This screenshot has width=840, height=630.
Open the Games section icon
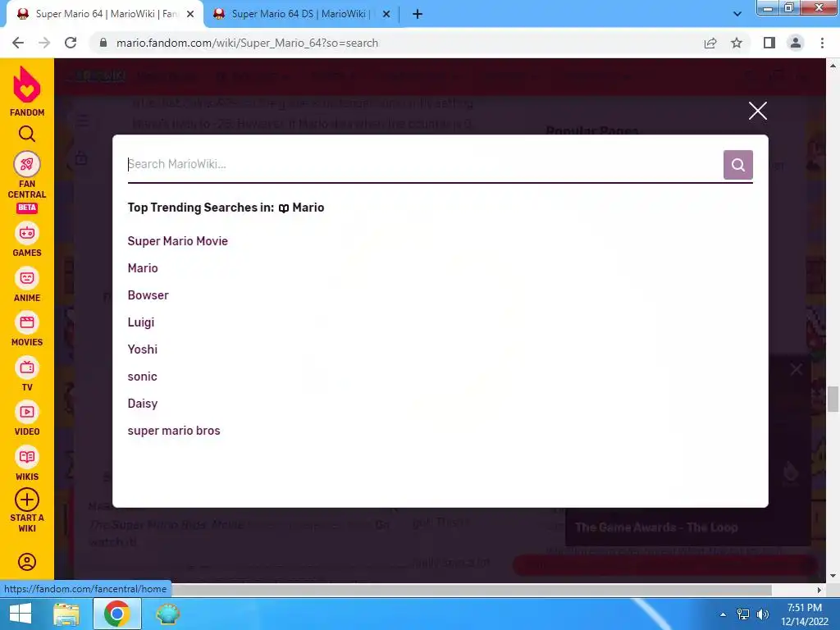27,233
